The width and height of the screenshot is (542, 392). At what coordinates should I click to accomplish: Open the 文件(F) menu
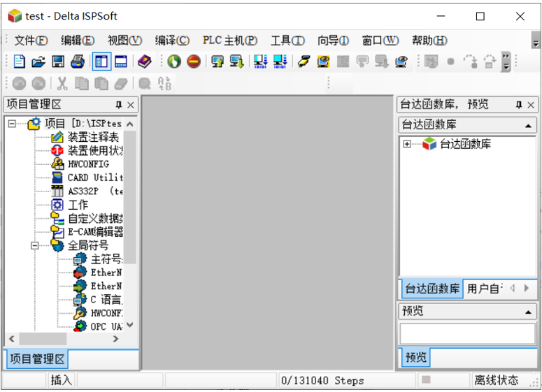point(31,41)
